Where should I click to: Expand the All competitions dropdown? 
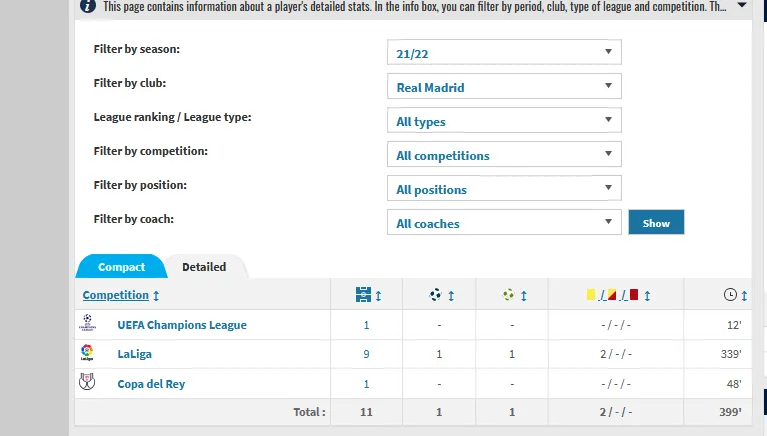tap(504, 154)
